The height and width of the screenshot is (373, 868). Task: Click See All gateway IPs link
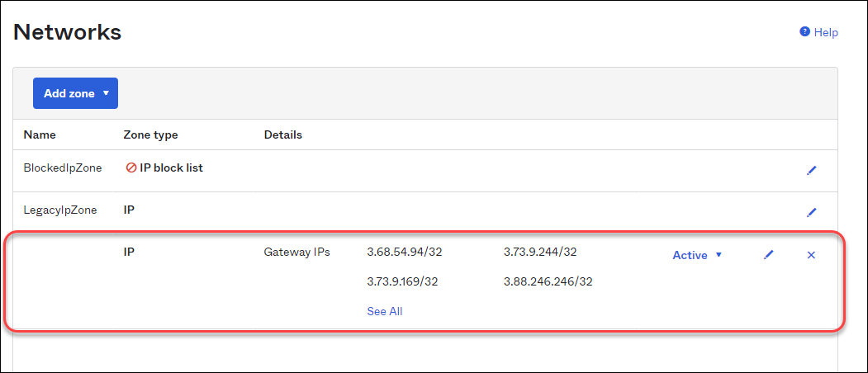point(385,311)
